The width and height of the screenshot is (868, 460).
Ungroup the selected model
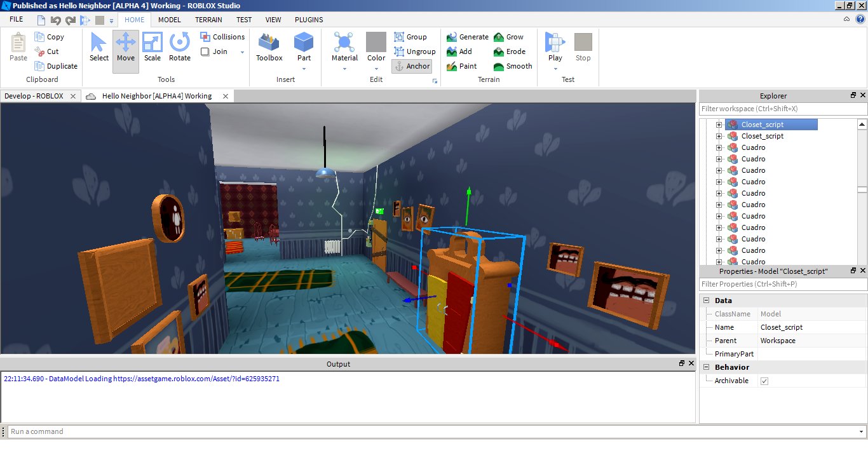pos(415,51)
